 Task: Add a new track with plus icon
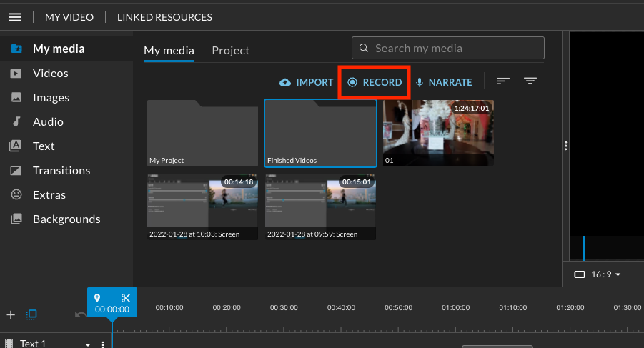pos(11,314)
